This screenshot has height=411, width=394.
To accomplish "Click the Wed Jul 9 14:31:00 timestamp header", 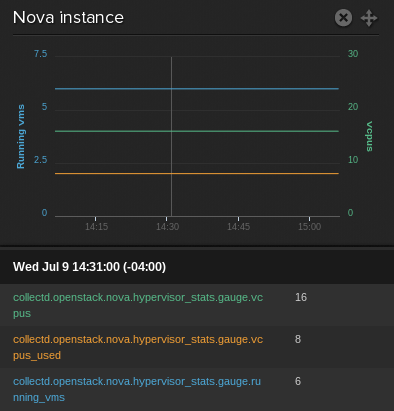I will coord(89,267).
